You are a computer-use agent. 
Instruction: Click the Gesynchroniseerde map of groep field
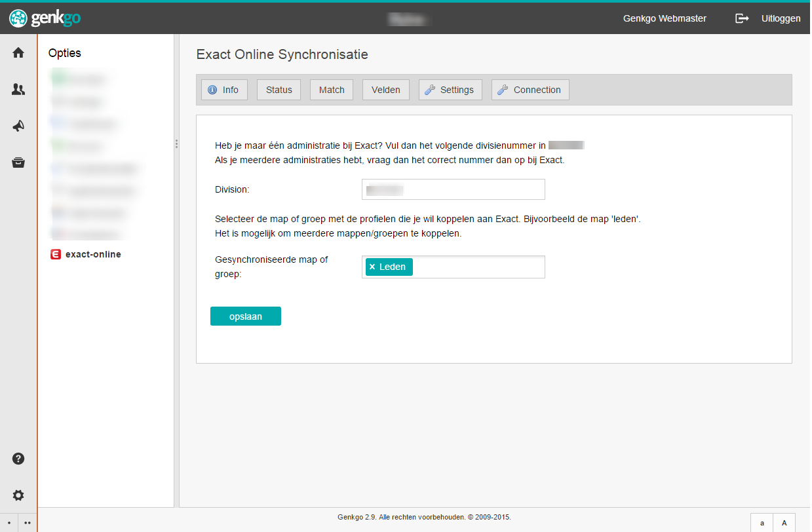coord(454,267)
